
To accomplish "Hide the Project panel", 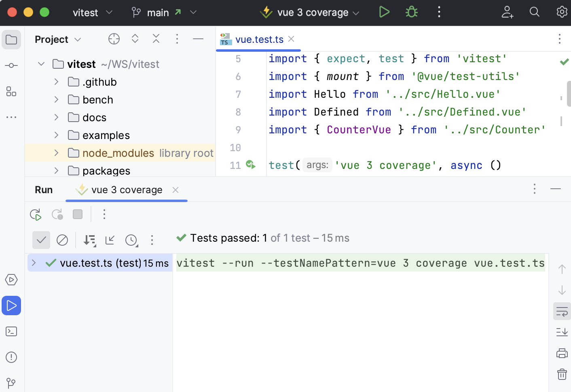I will point(198,39).
